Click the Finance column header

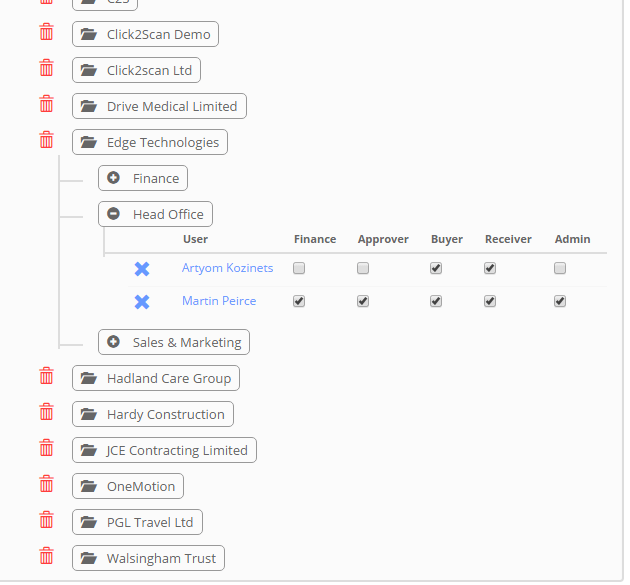tap(315, 239)
